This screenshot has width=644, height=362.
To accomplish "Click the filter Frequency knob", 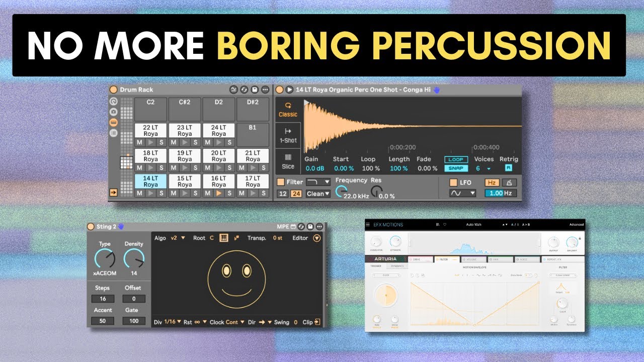I will coord(342,191).
